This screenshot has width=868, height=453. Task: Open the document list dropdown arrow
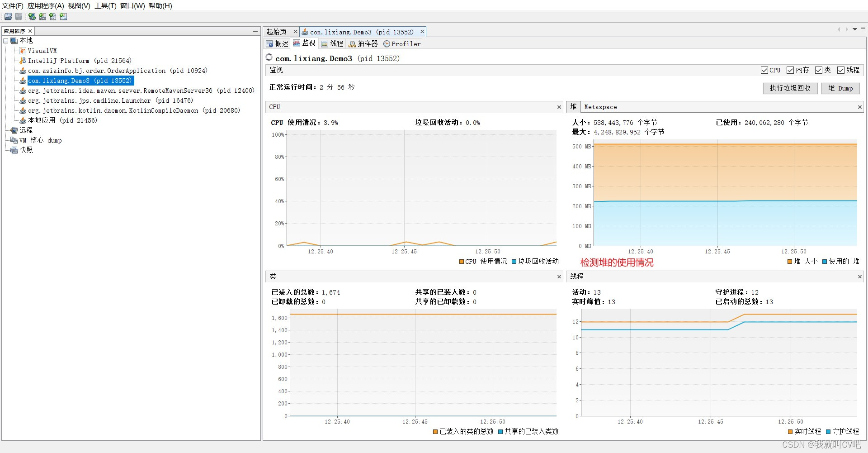(855, 29)
